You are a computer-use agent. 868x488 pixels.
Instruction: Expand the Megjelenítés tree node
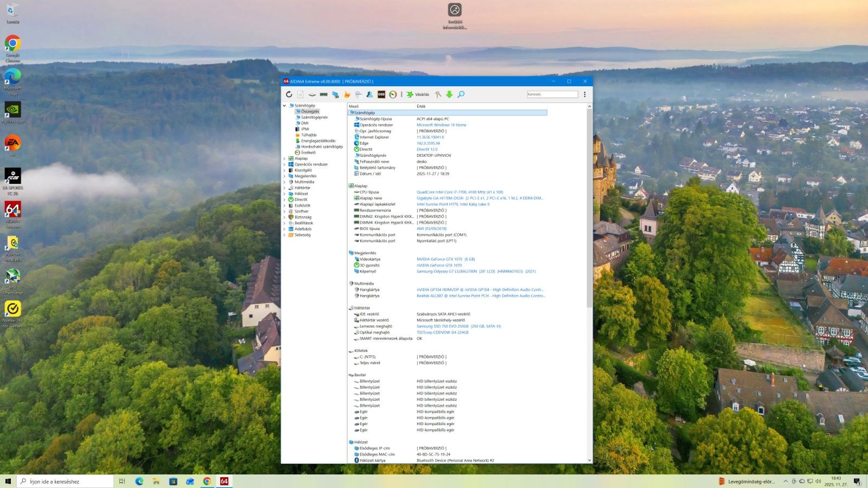(284, 176)
